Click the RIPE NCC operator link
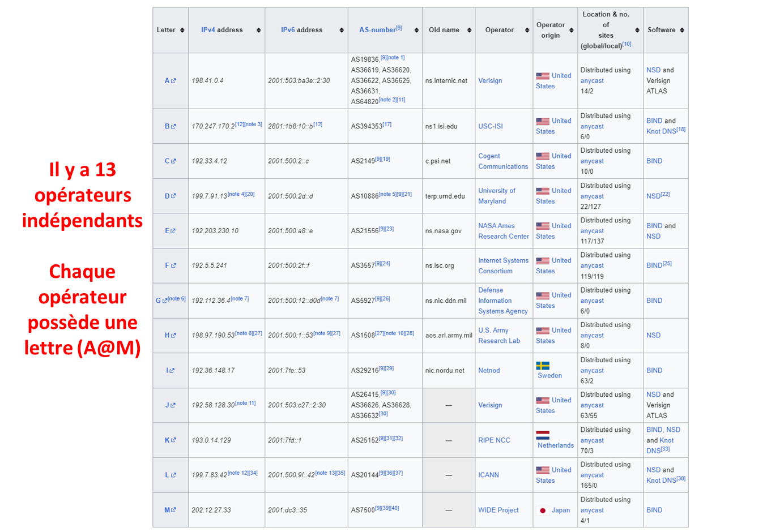The image size is (767, 532). coord(494,440)
